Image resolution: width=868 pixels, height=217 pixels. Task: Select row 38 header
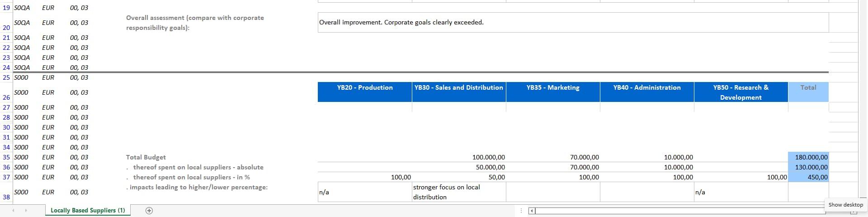click(6, 197)
